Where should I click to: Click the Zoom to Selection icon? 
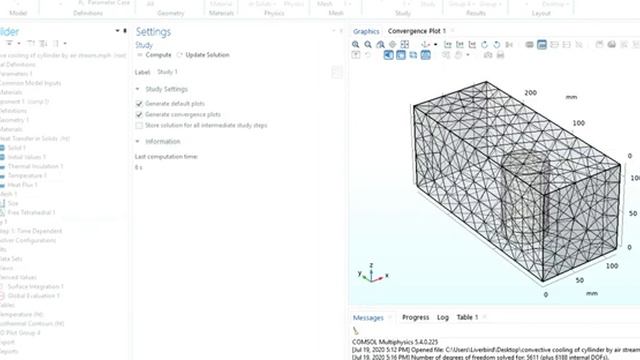click(x=393, y=44)
